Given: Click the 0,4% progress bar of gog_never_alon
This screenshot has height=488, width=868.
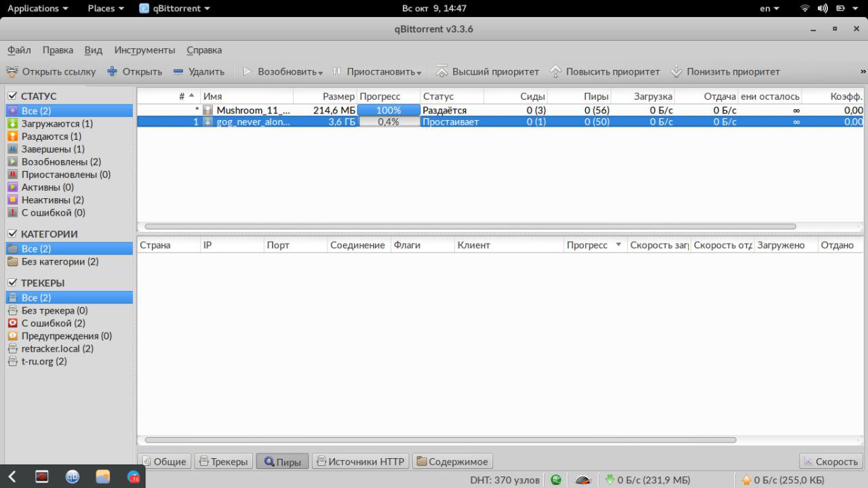Looking at the screenshot, I should pyautogui.click(x=389, y=122).
